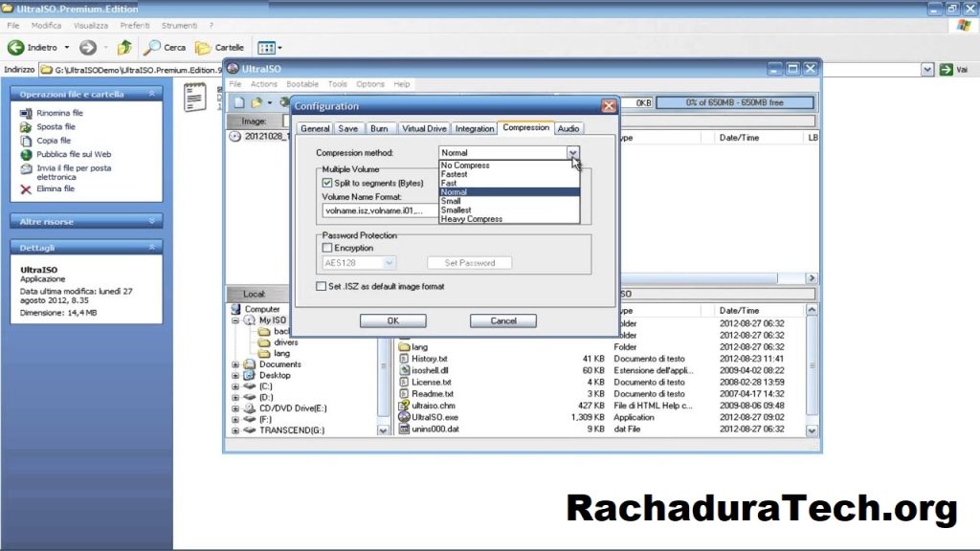Screen dimensions: 980x551
Task: Click the Open file icon in UltraISO toolbar
Action: point(256,102)
